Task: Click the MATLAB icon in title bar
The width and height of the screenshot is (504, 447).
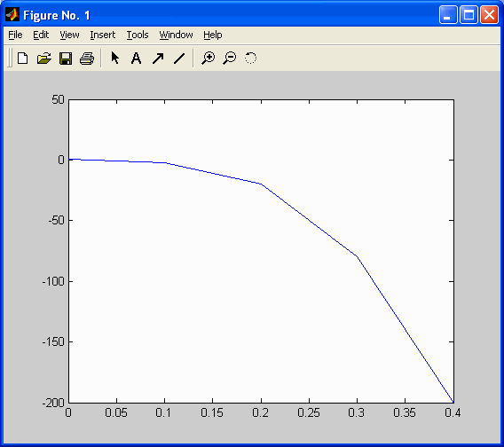Action: coord(12,15)
